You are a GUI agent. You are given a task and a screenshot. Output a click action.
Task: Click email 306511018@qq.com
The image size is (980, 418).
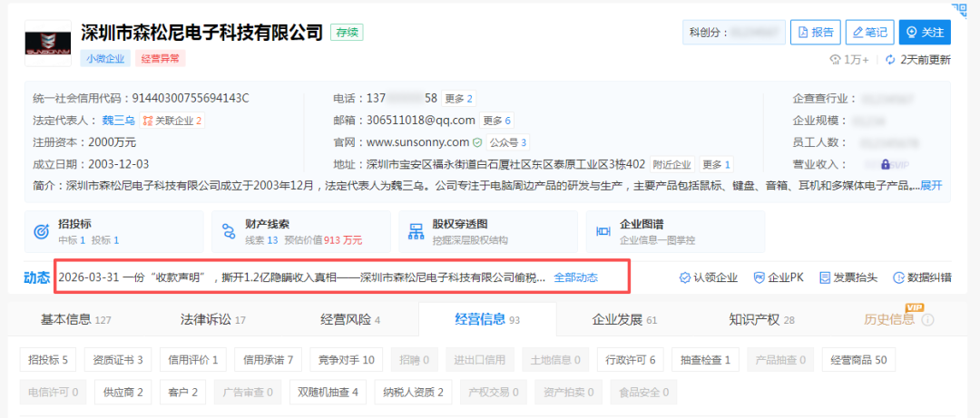click(x=421, y=121)
